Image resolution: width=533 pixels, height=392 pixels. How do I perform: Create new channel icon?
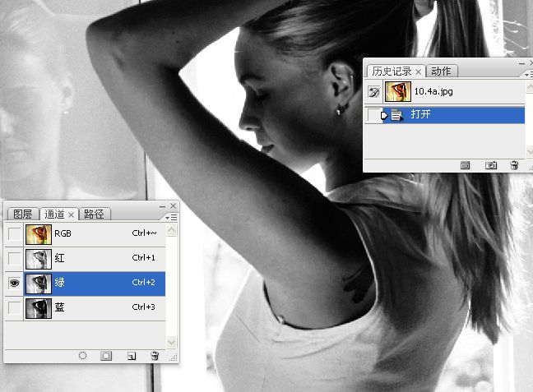pos(132,356)
